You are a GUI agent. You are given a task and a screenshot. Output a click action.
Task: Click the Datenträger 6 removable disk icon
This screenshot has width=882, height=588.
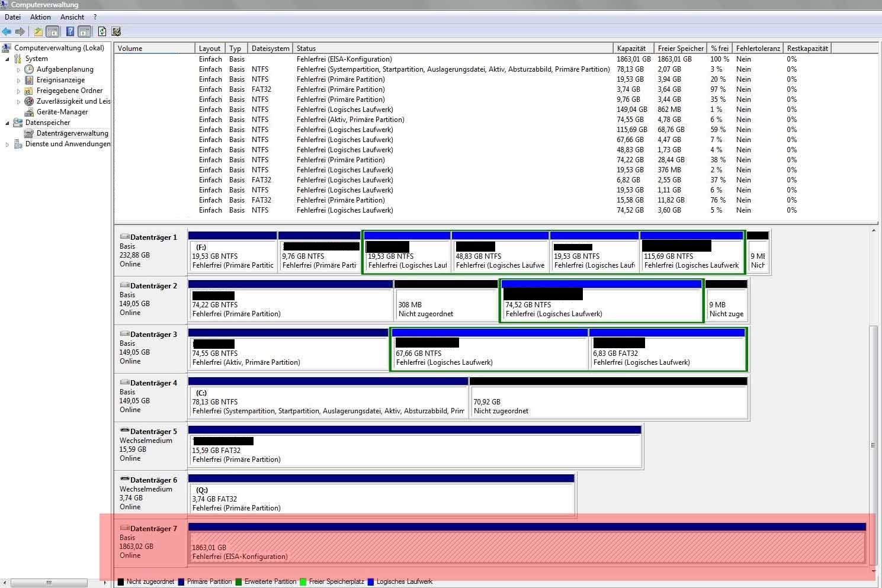point(124,480)
